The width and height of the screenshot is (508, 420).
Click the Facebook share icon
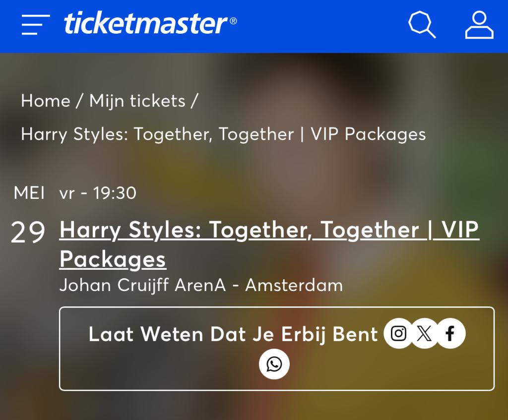[450, 334]
